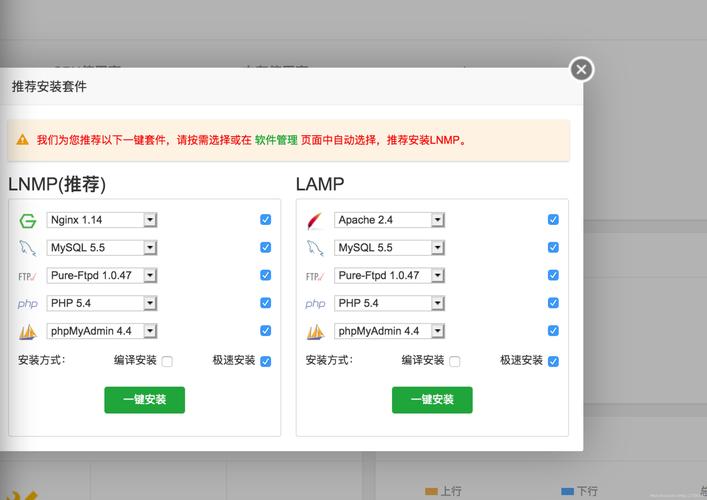Uncheck Pure-Ftpd 1.0.47 in LAMP
The image size is (707, 500).
[x=553, y=275]
